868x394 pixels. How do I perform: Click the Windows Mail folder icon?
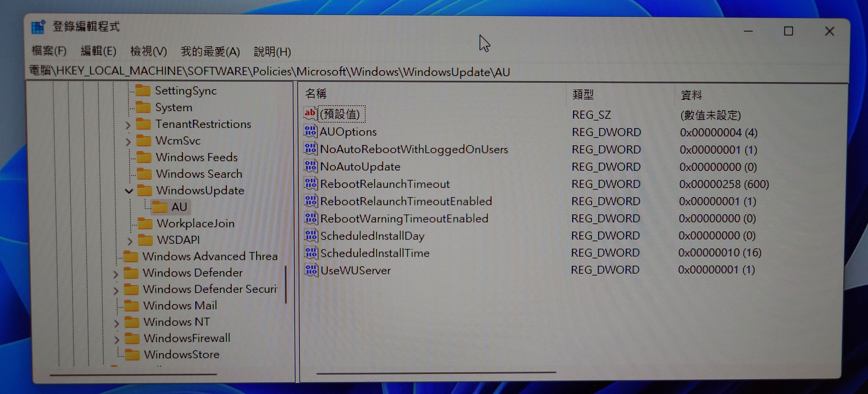point(132,306)
